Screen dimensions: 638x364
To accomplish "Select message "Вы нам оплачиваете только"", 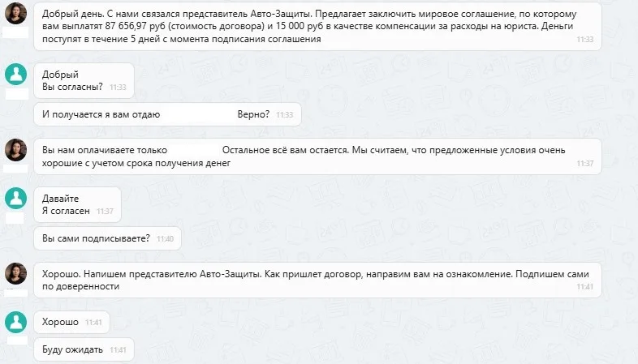I will [308, 156].
